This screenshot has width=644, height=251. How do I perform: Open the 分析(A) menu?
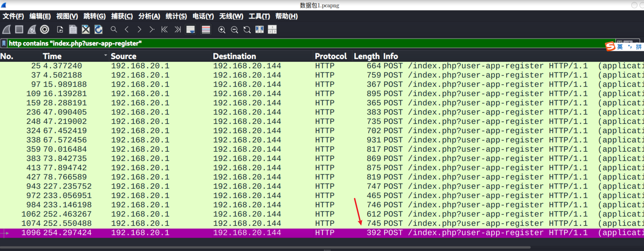[x=149, y=16]
